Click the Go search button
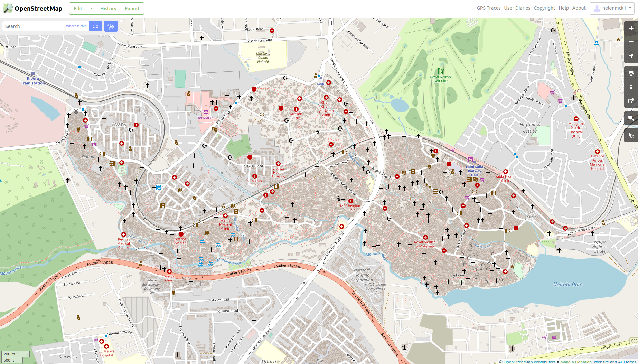Image resolution: width=638 pixels, height=364 pixels. click(95, 26)
